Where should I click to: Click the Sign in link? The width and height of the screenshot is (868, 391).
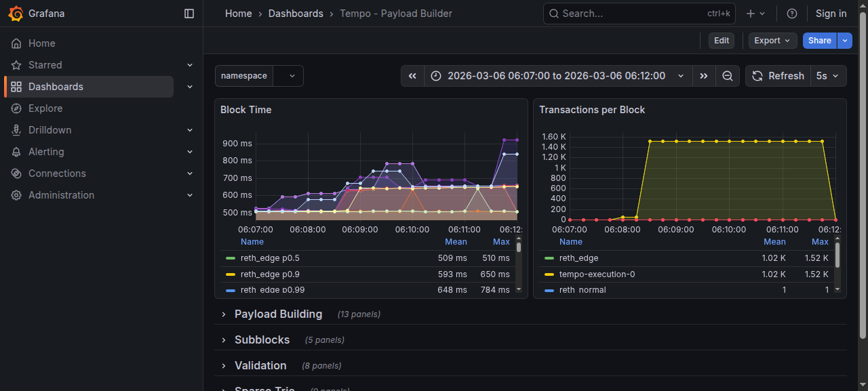point(831,14)
